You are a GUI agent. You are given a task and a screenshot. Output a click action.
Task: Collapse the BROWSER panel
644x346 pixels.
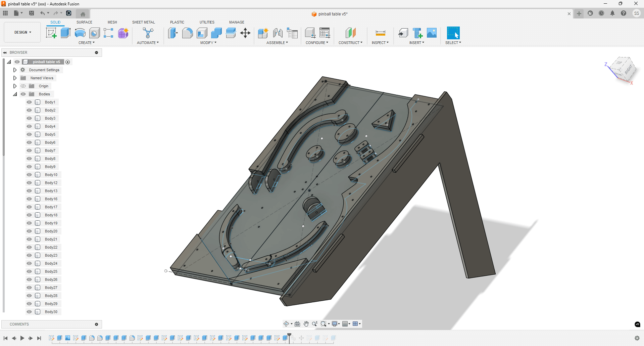[x=5, y=52]
